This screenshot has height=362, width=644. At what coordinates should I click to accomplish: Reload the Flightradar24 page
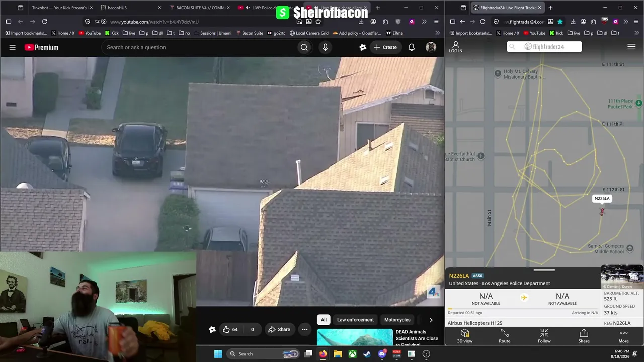click(x=482, y=22)
